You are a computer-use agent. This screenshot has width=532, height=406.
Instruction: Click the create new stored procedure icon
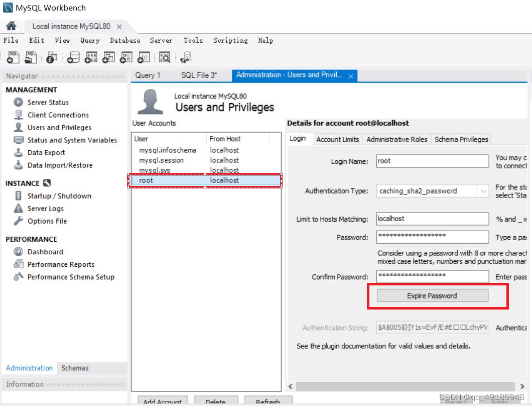126,57
